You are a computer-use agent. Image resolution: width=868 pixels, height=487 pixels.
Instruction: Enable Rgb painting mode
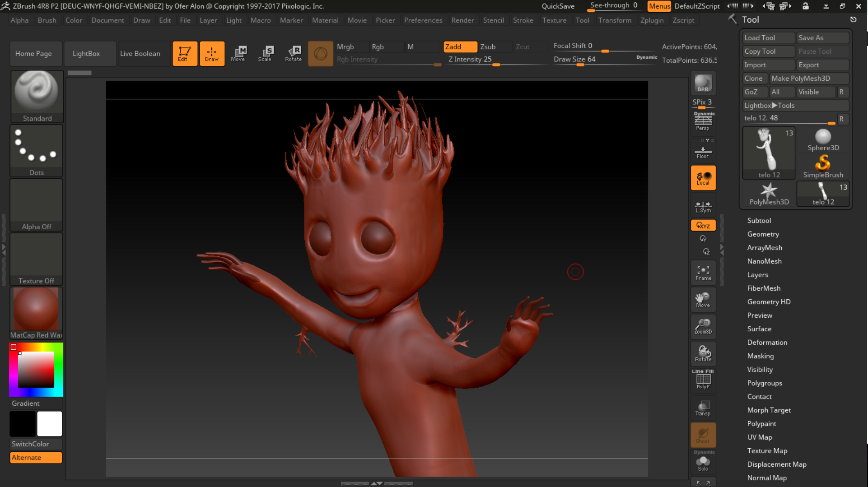(x=386, y=47)
